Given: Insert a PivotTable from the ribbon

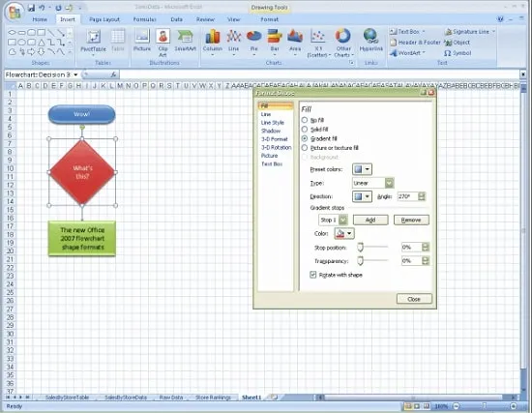Looking at the screenshot, I should (93, 42).
